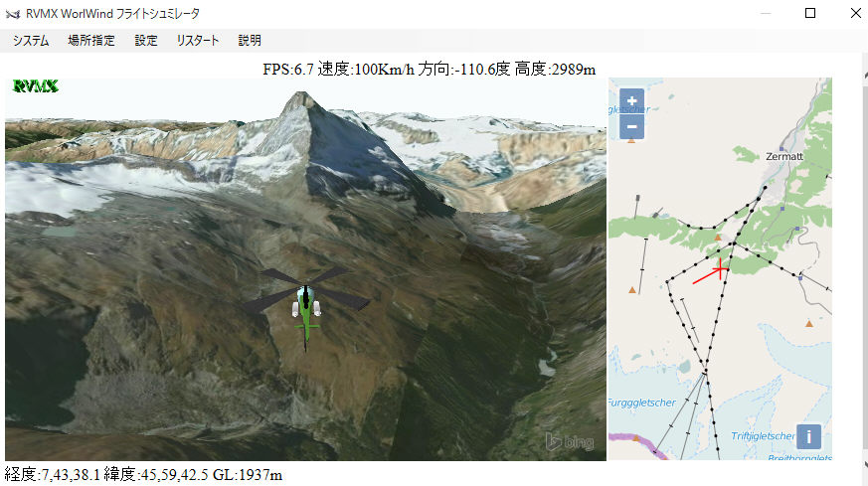Click the right-edge vertical scrollbar up arrow
This screenshot has height=486, width=868.
865,75
